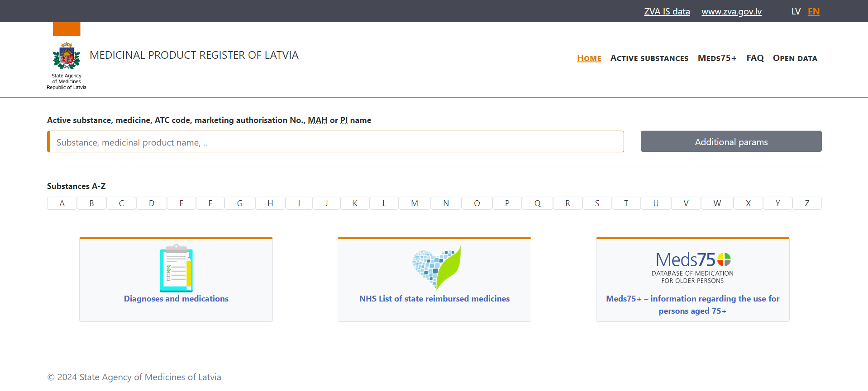
Task: Select letter Z in Substances A-Z
Action: point(807,203)
